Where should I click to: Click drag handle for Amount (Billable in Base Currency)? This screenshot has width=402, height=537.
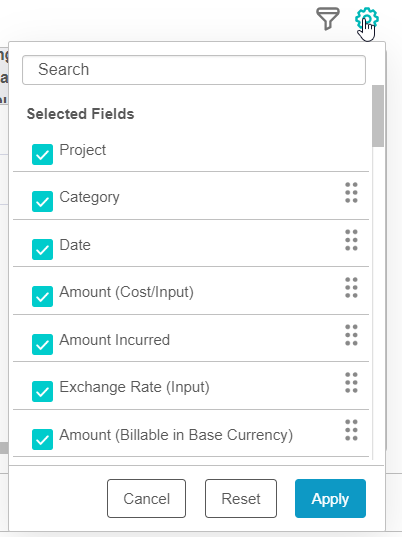pos(351,430)
